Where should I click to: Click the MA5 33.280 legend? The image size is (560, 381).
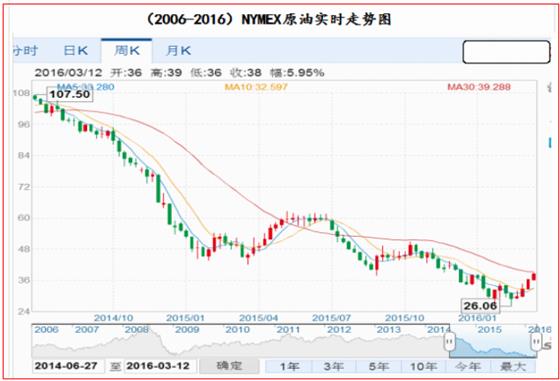coord(86,87)
